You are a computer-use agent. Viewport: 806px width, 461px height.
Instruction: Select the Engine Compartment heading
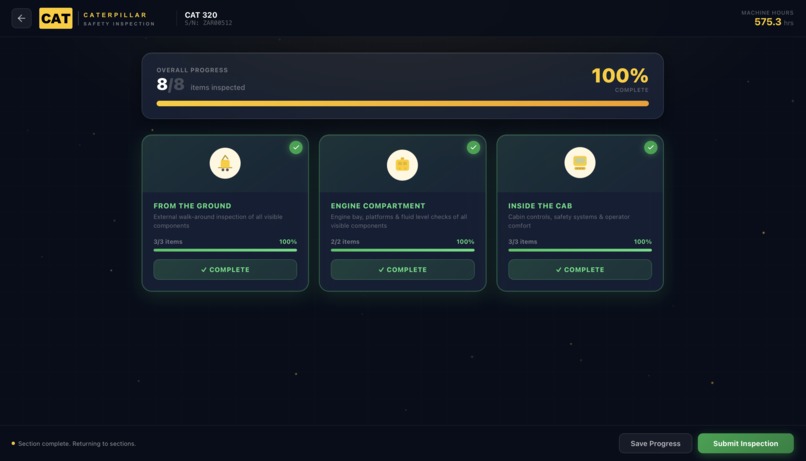tap(378, 206)
